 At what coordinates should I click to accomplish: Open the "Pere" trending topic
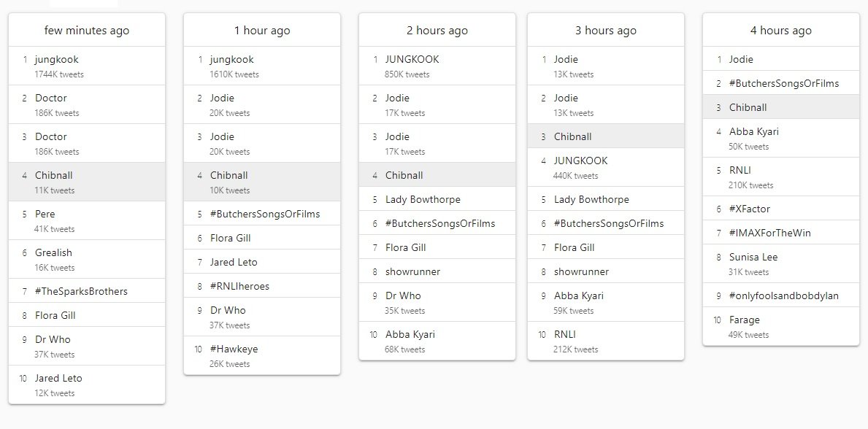coord(45,214)
